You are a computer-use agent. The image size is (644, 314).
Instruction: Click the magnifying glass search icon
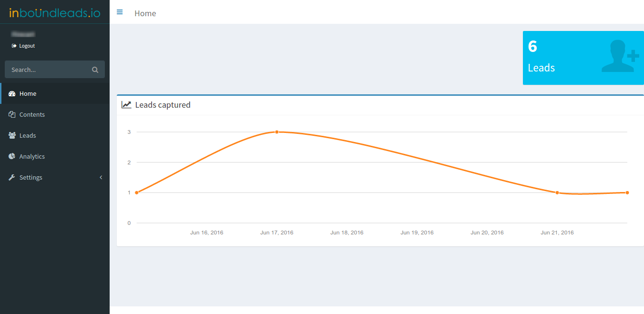pyautogui.click(x=95, y=69)
